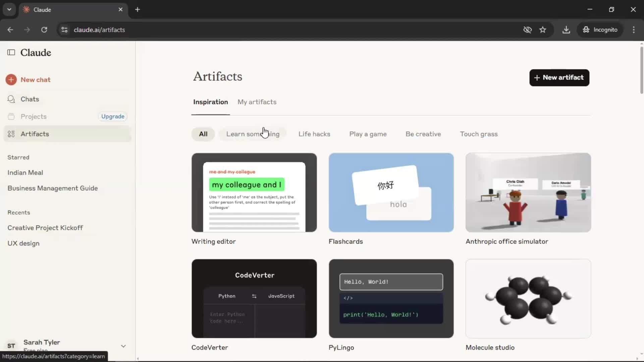Filter by Life hacks category

coord(314,134)
